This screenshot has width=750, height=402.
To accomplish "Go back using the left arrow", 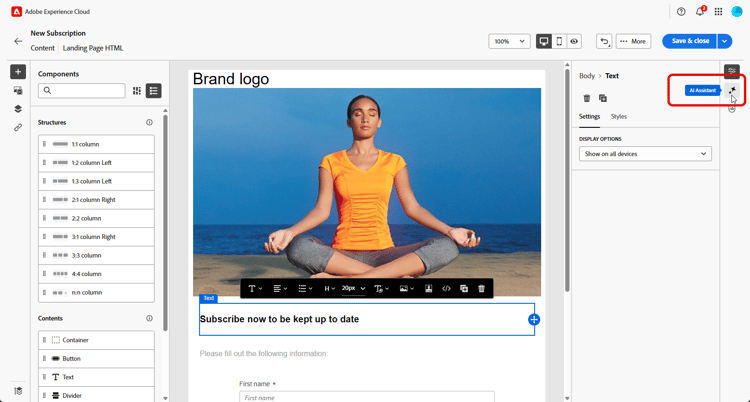I will pyautogui.click(x=18, y=41).
